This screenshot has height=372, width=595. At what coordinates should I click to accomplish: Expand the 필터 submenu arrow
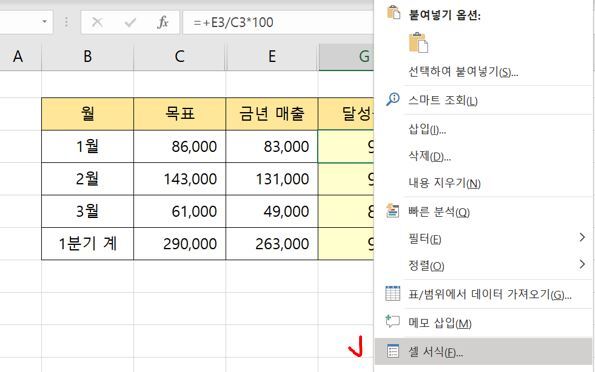click(582, 238)
